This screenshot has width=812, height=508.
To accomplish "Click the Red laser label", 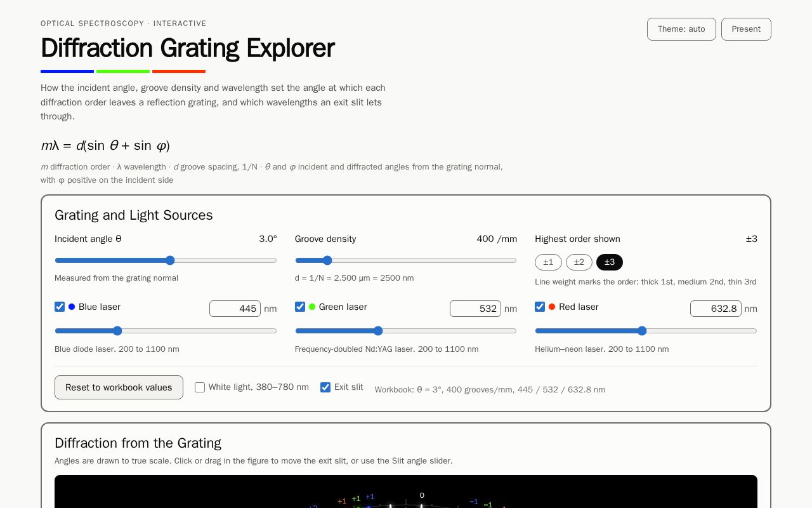I will point(579,307).
